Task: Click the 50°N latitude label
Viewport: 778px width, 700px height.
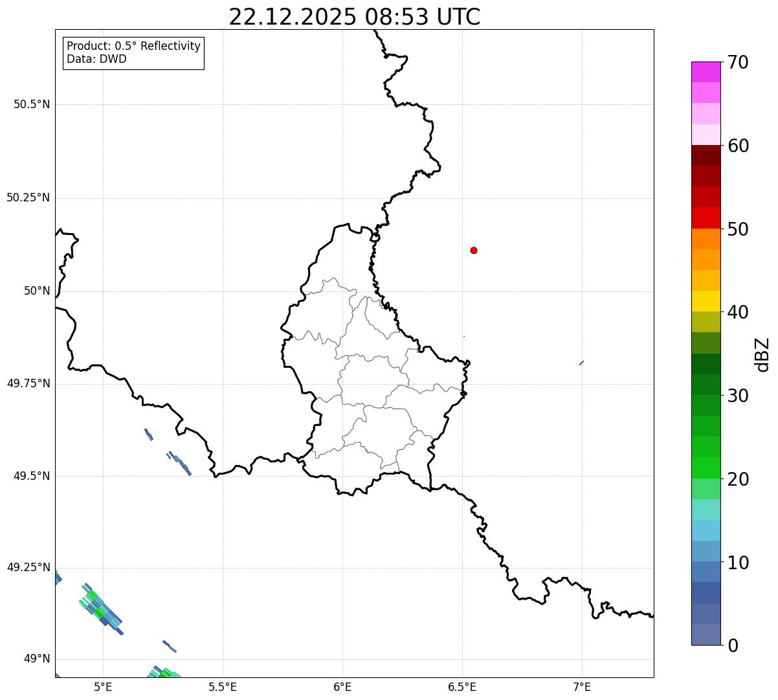Action: pyautogui.click(x=37, y=291)
